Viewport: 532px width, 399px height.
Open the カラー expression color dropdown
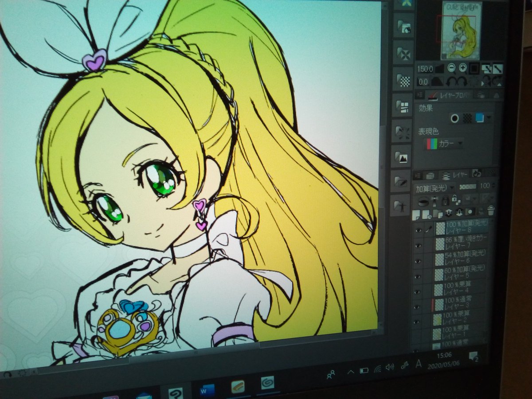pos(443,144)
